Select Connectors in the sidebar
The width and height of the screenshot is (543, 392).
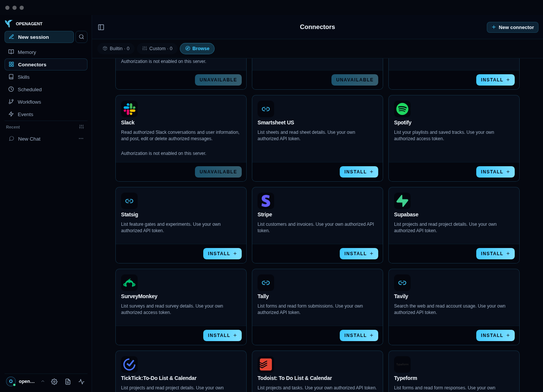tap(46, 64)
